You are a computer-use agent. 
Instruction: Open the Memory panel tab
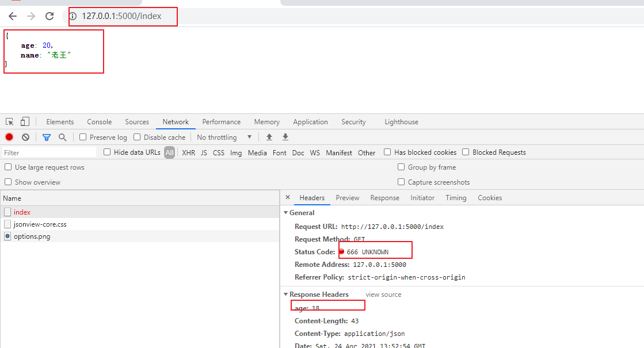coord(266,122)
